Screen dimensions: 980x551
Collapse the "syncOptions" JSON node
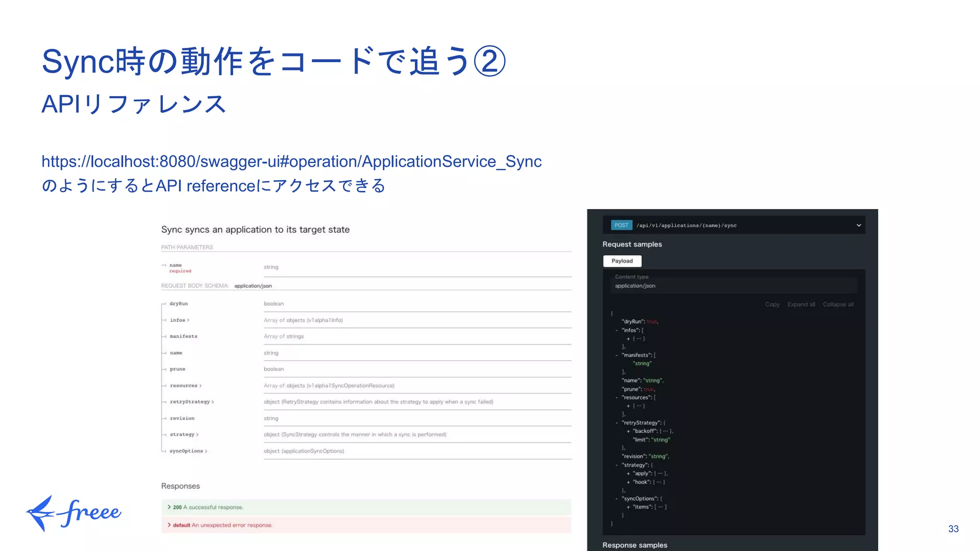pos(617,499)
